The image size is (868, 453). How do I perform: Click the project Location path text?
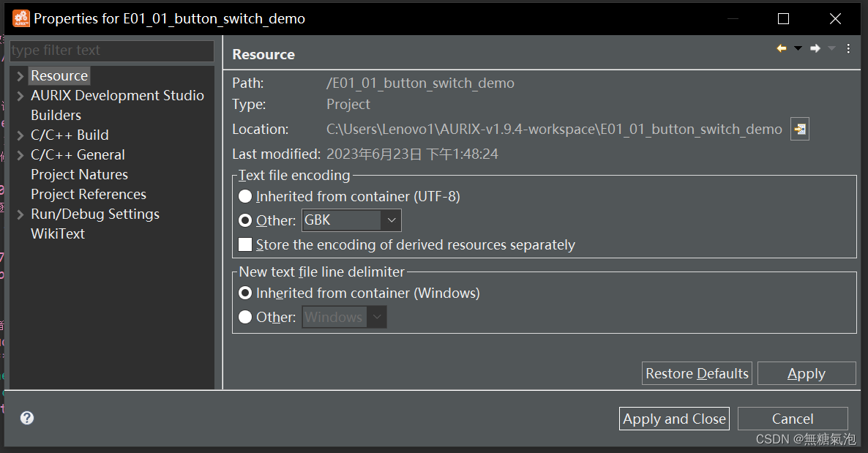tap(554, 129)
